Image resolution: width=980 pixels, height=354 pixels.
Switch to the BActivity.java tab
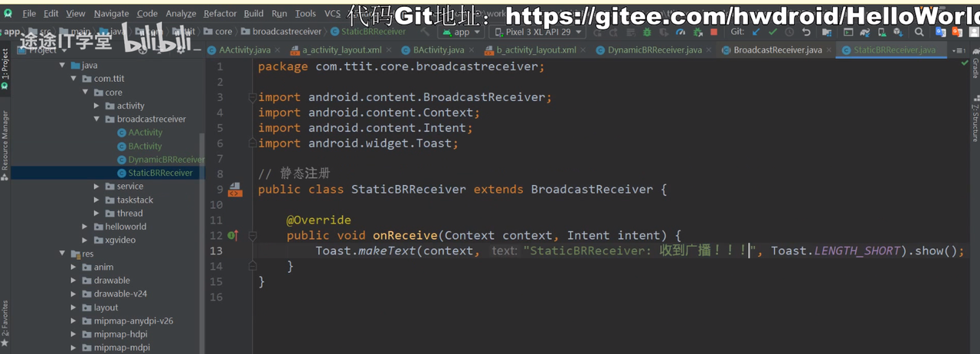438,50
